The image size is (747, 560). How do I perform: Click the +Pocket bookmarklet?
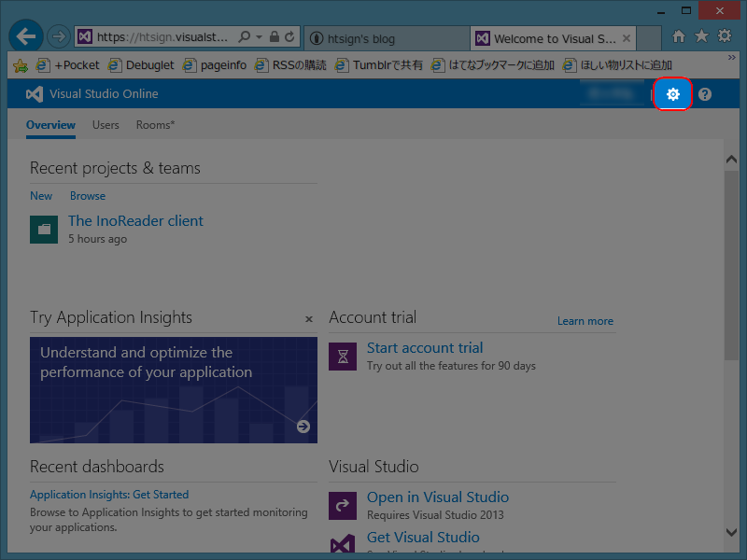(67, 65)
